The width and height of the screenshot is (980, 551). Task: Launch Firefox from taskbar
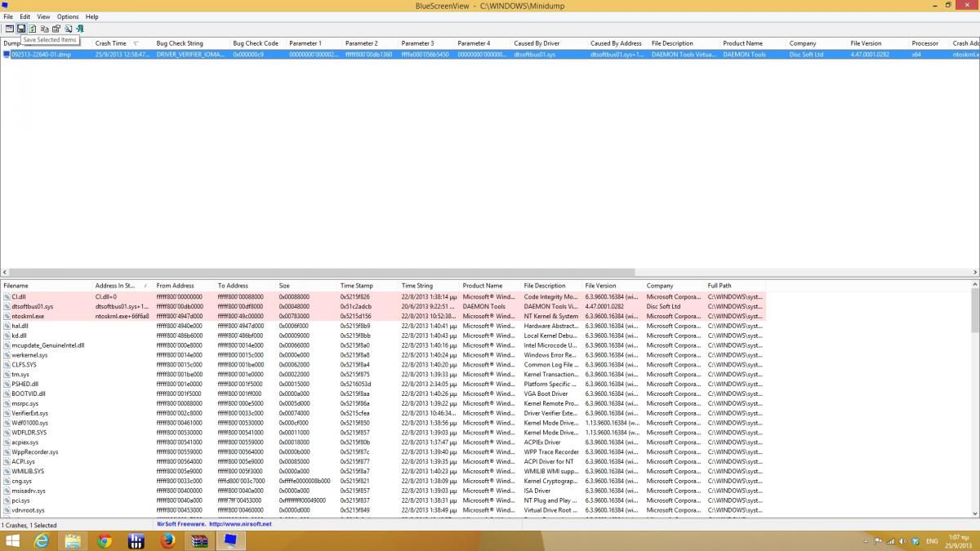pos(168,540)
